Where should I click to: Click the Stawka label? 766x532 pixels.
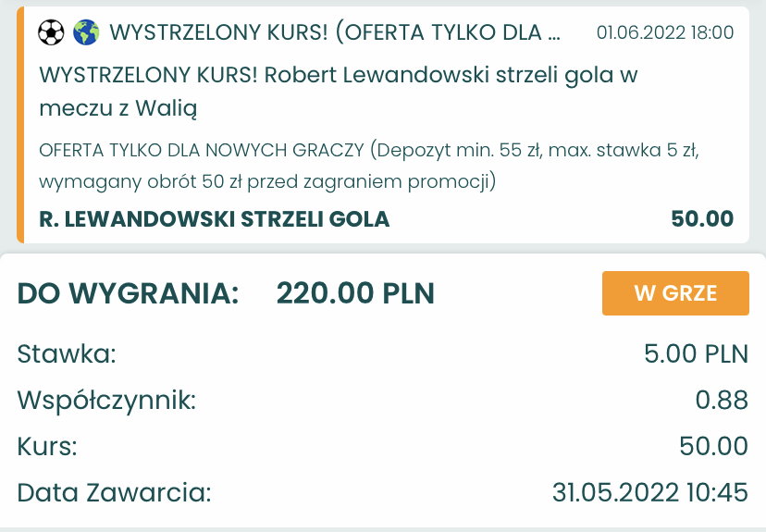[x=67, y=353]
